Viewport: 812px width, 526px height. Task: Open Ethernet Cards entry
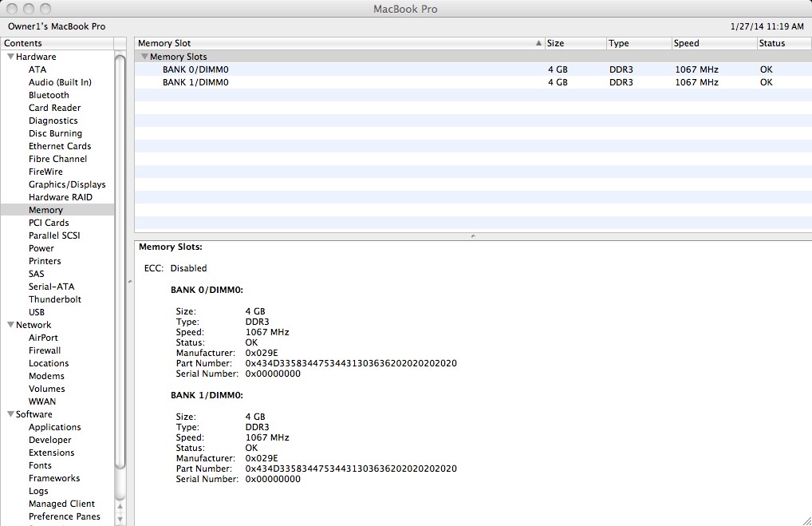point(60,146)
